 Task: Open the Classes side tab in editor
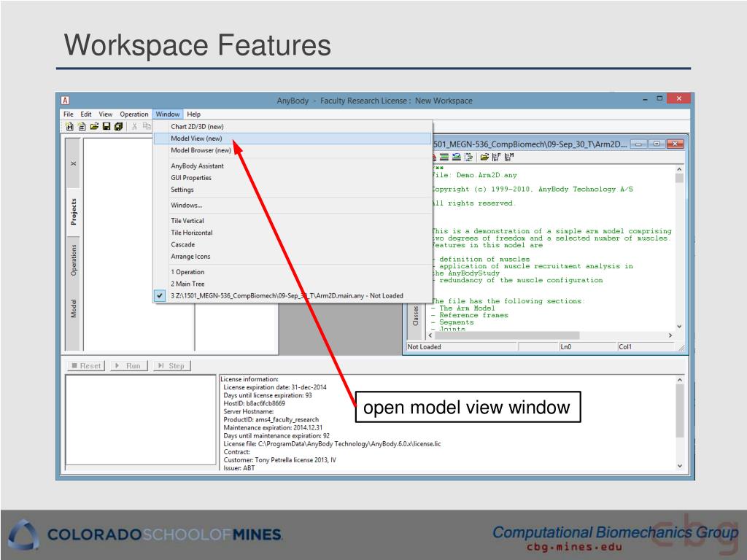point(415,316)
